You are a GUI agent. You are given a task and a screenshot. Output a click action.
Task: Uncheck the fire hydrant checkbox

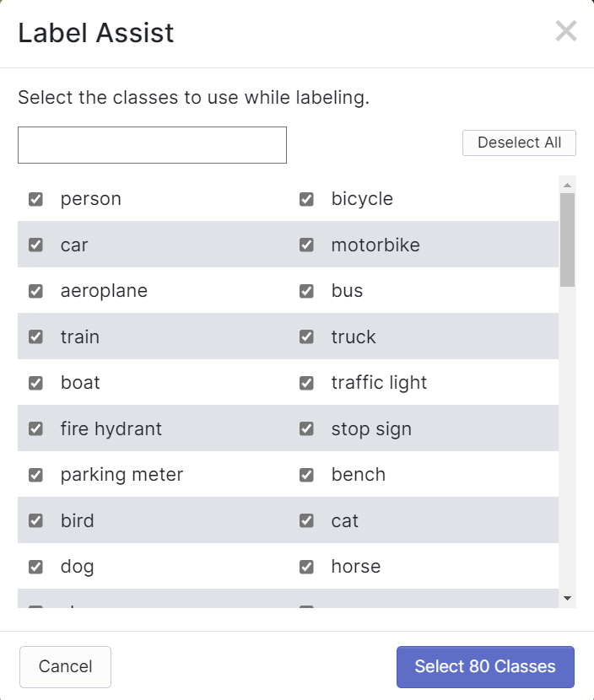pyautogui.click(x=35, y=429)
